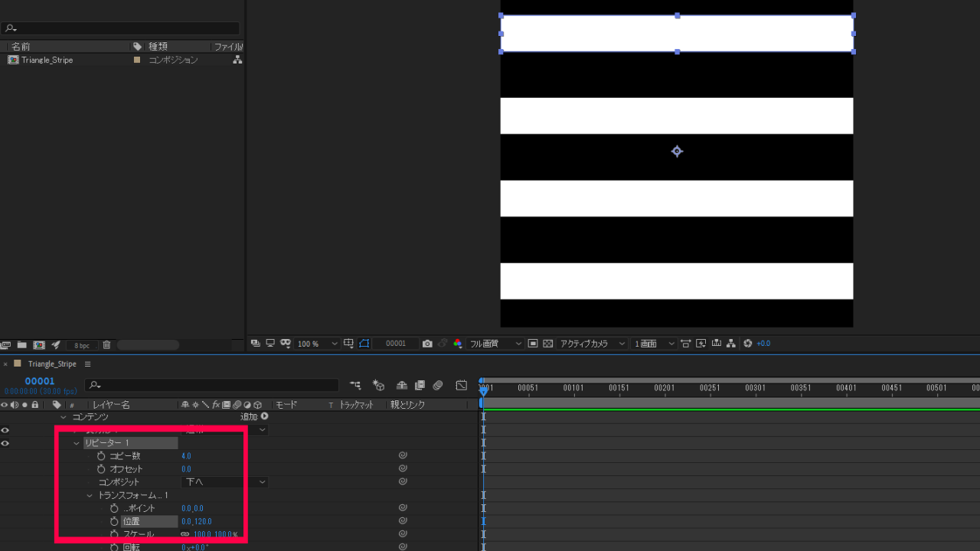The width and height of the screenshot is (980, 551).
Task: Collapse the トランスフォーム... 1 group
Action: point(90,495)
